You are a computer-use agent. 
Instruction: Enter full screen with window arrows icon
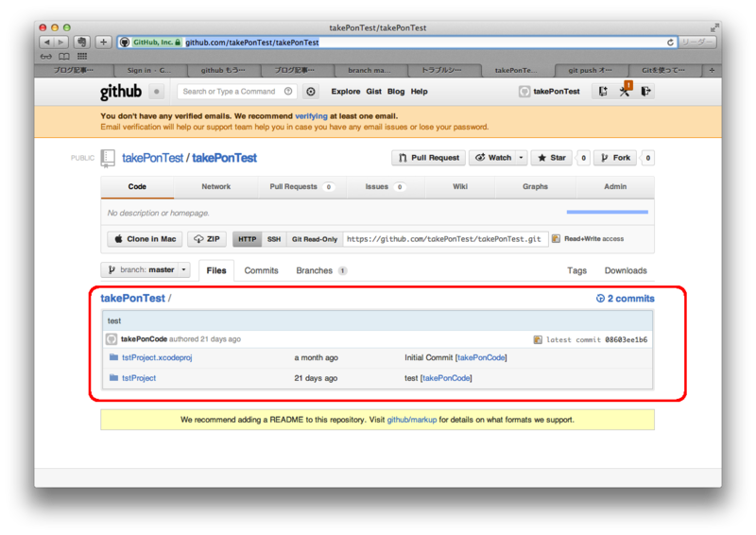coord(714,27)
